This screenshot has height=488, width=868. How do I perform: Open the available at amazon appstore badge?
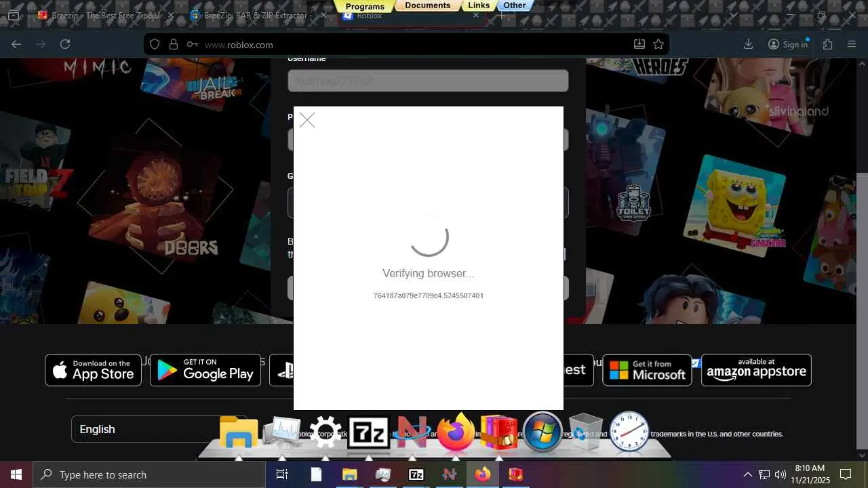[756, 370]
